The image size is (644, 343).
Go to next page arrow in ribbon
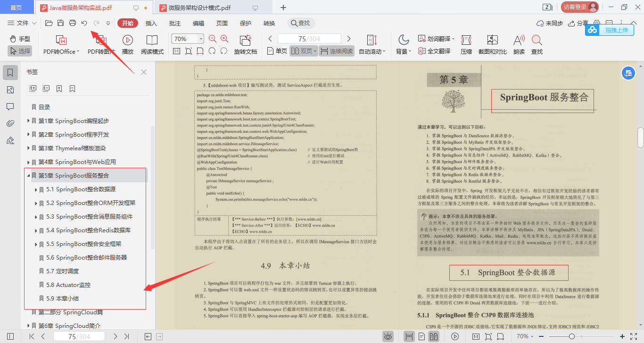point(349,39)
